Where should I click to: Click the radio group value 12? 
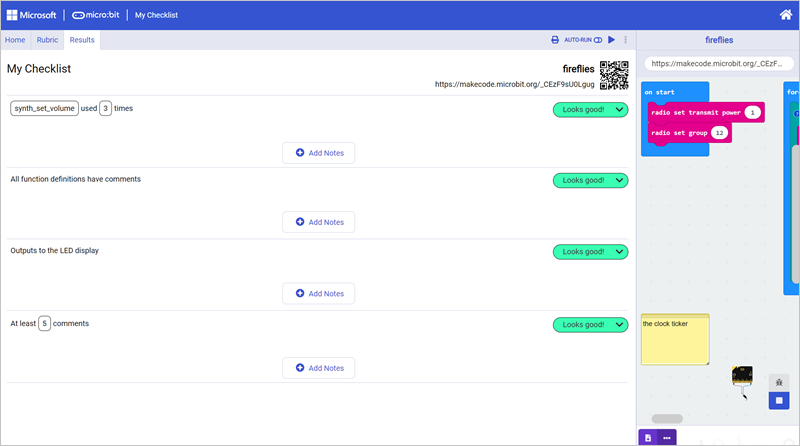point(719,133)
